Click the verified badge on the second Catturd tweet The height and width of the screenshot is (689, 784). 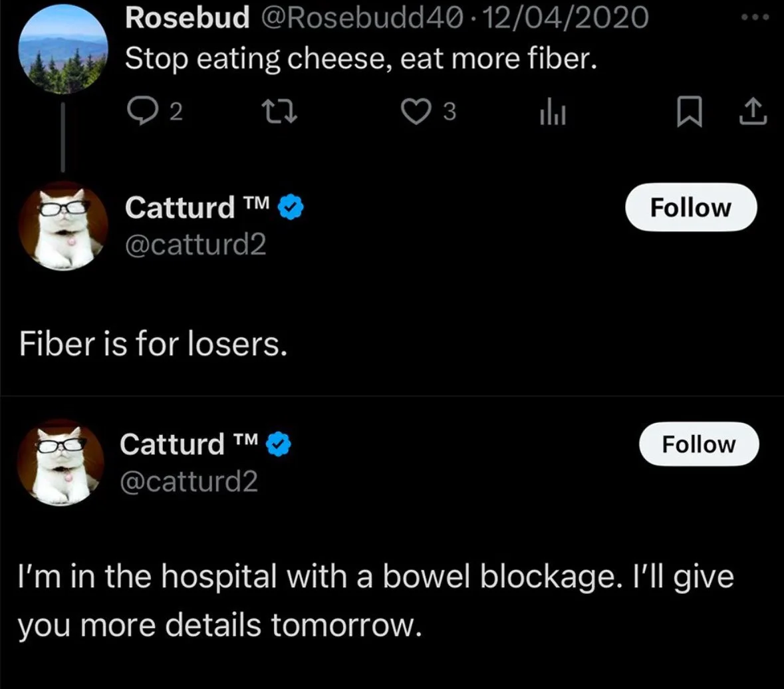279,444
